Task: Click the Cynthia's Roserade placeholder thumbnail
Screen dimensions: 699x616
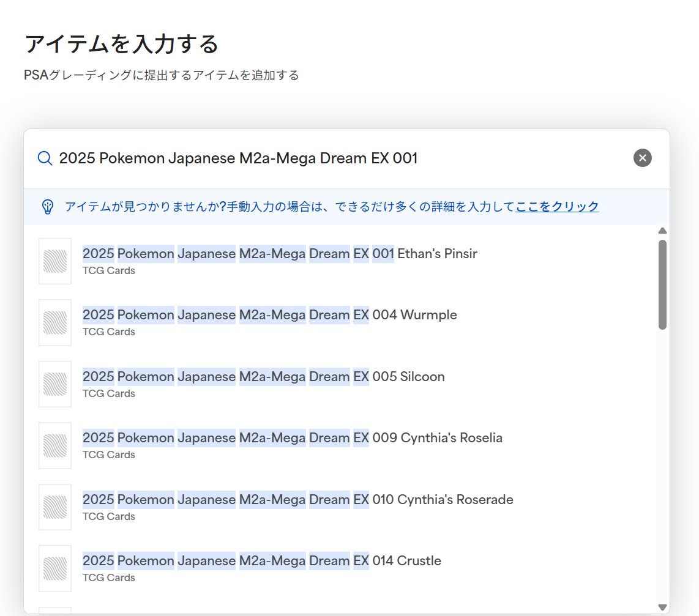Action: coord(55,507)
